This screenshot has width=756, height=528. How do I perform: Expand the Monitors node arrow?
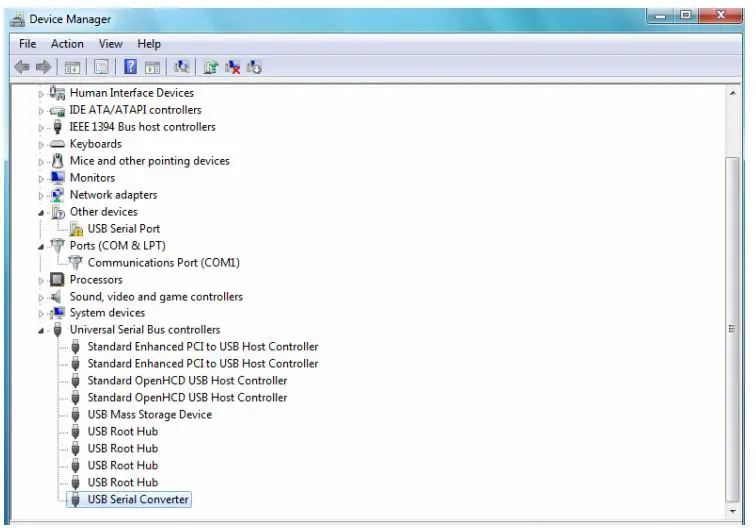tap(40, 179)
